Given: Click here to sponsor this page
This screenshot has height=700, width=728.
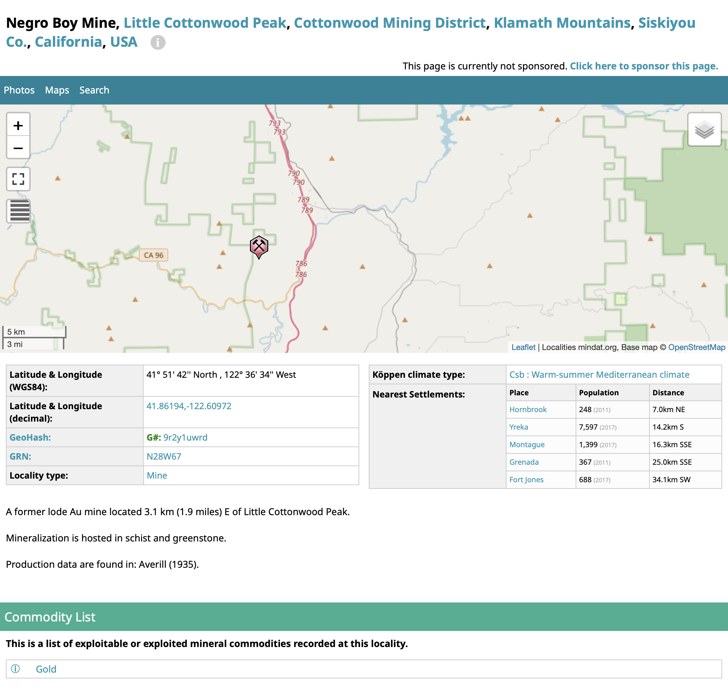Looking at the screenshot, I should [644, 66].
